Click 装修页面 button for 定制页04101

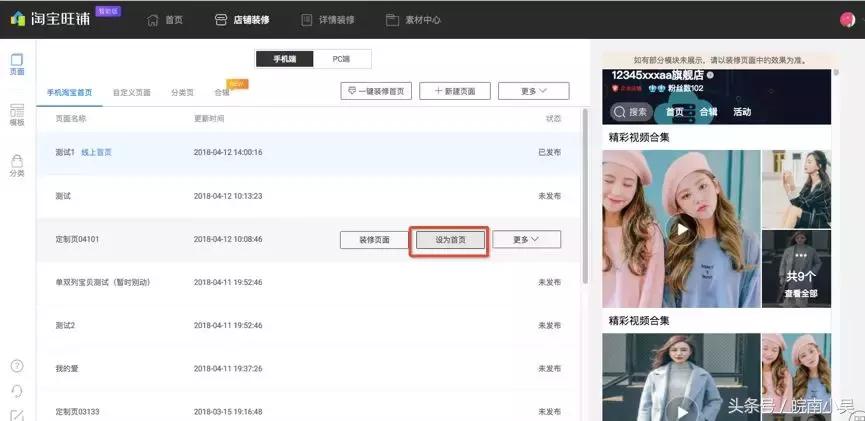click(x=375, y=240)
